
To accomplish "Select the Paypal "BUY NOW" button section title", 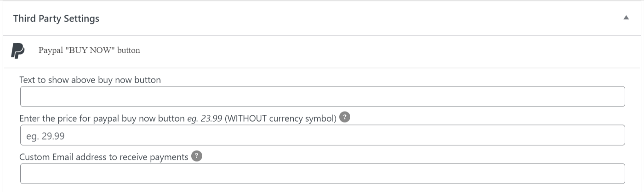I will tap(89, 51).
